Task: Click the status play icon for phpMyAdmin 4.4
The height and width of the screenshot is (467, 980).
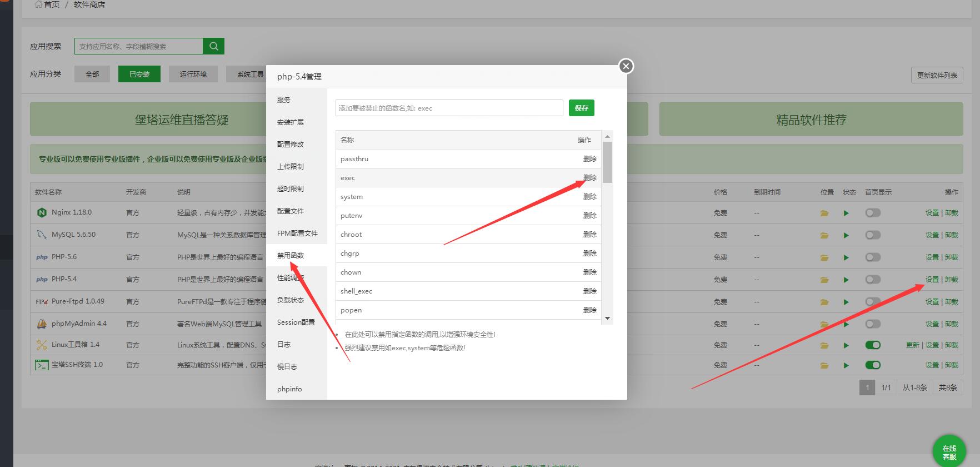Action: click(846, 324)
